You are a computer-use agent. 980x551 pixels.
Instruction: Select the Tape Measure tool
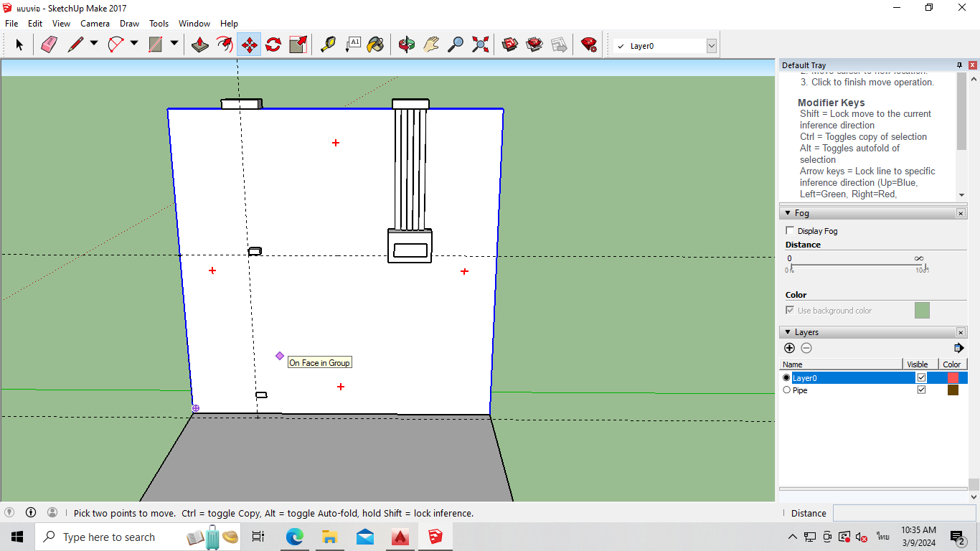pos(328,44)
